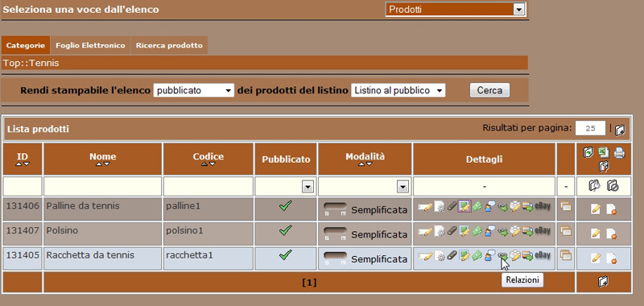The width and height of the screenshot is (644, 306).
Task: Clear filters icon in filter row
Action: click(x=613, y=186)
